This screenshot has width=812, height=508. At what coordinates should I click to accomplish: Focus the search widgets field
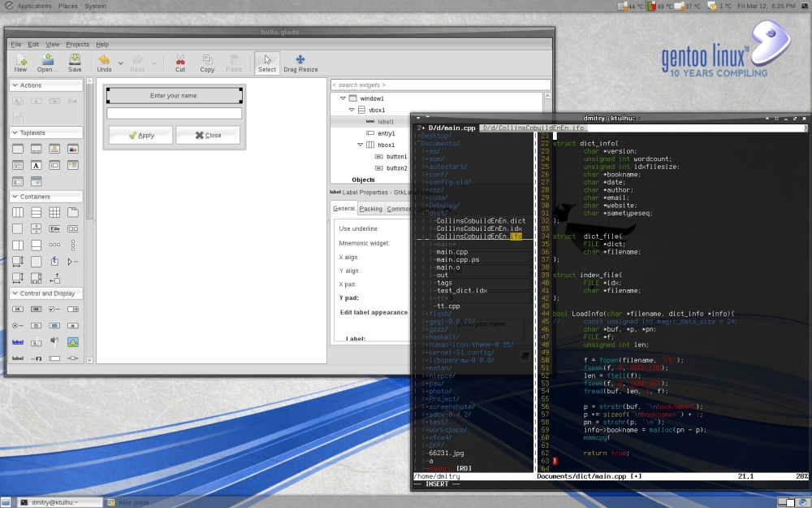[x=440, y=85]
